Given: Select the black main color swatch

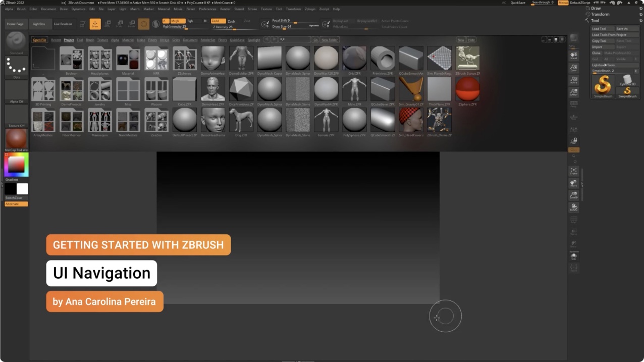Looking at the screenshot, I should (11, 189).
